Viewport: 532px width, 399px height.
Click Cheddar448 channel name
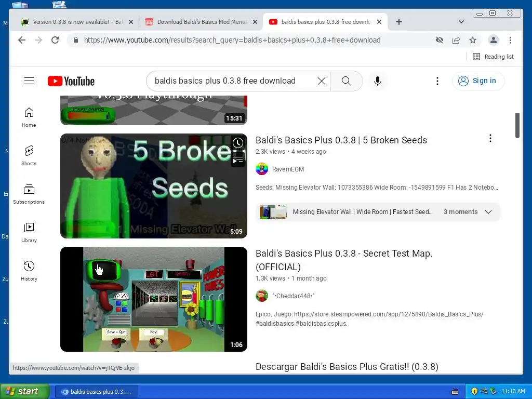pyautogui.click(x=293, y=296)
